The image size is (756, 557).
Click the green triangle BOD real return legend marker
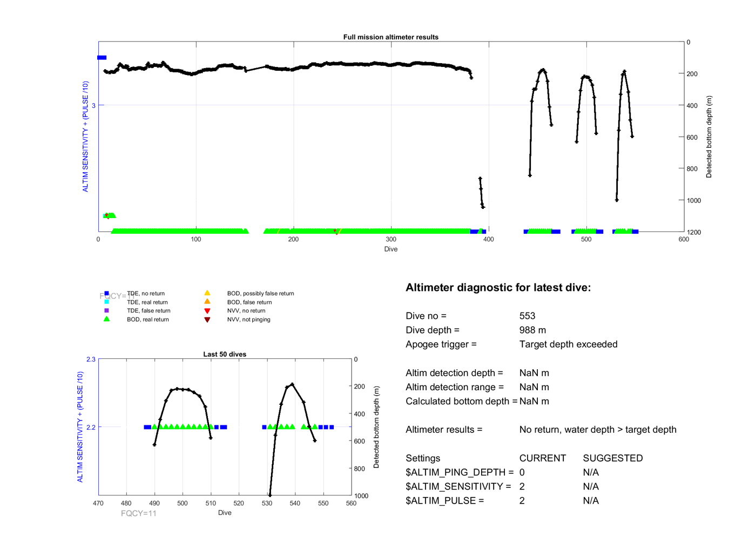pyautogui.click(x=106, y=319)
